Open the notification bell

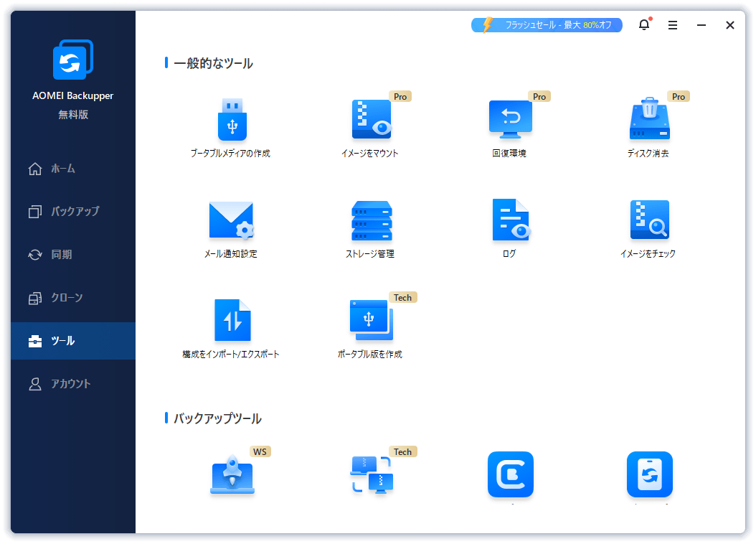(644, 25)
